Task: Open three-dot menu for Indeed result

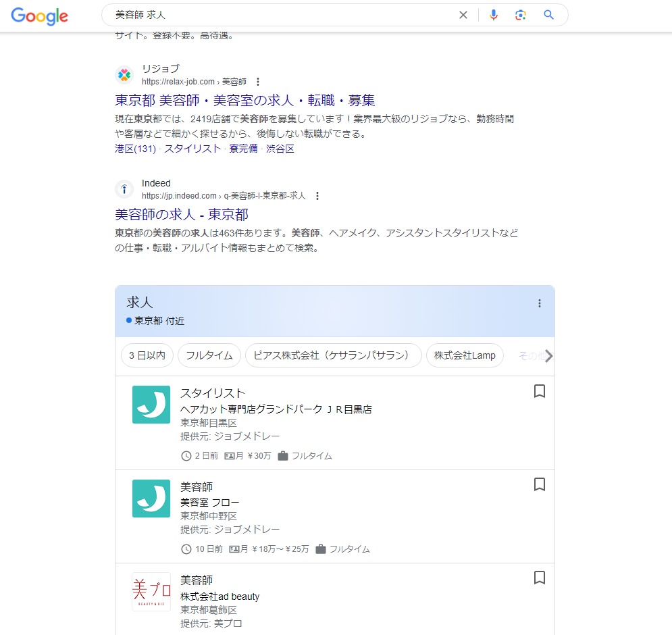Action: point(317,196)
